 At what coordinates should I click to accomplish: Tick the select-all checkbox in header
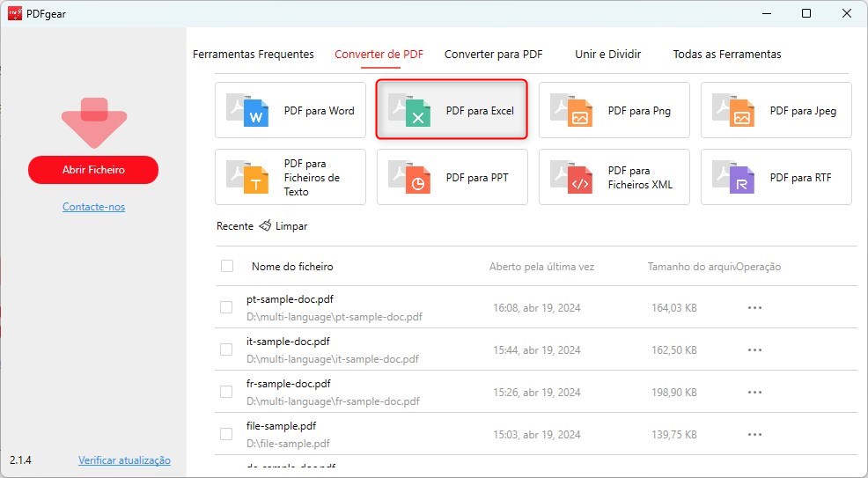[x=227, y=266]
